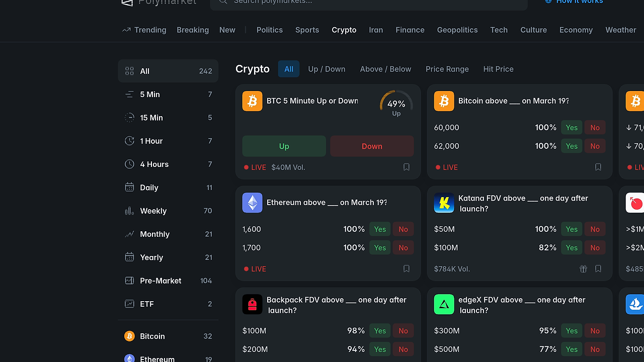Click the Pre-Market chart icon
644x362 pixels.
[x=129, y=281]
